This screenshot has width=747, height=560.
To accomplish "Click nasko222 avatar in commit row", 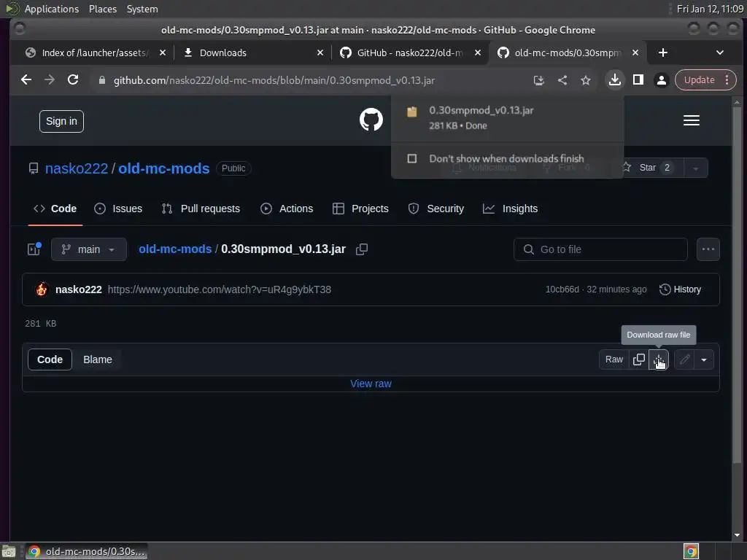I will click(x=42, y=289).
